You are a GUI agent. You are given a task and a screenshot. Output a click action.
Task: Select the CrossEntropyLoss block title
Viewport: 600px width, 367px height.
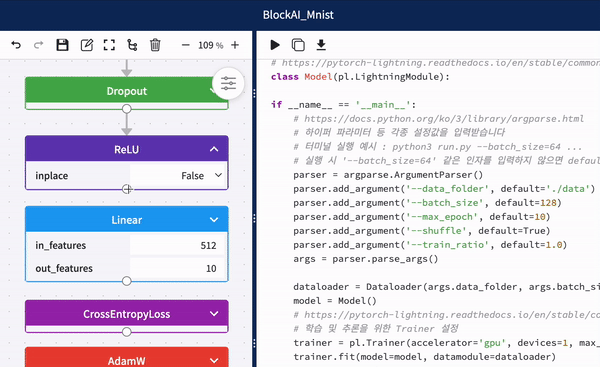(127, 314)
